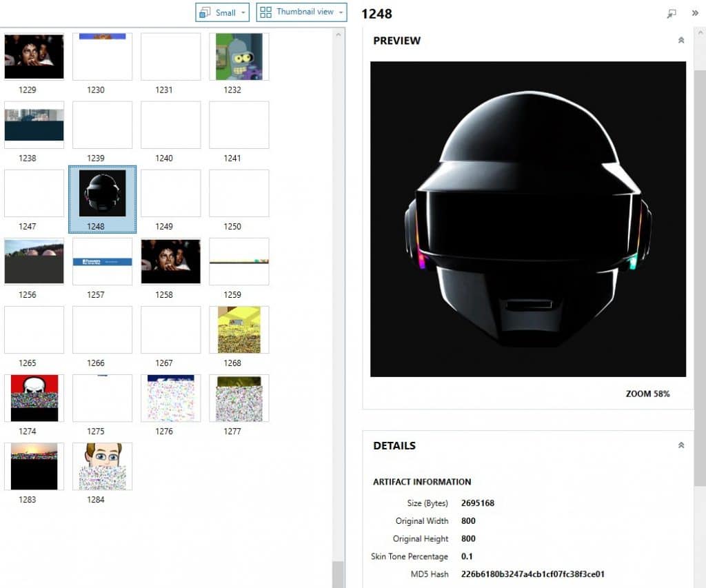Click the Size (Bytes) value 2695168
Image resolution: width=706 pixels, height=588 pixels.
[477, 503]
